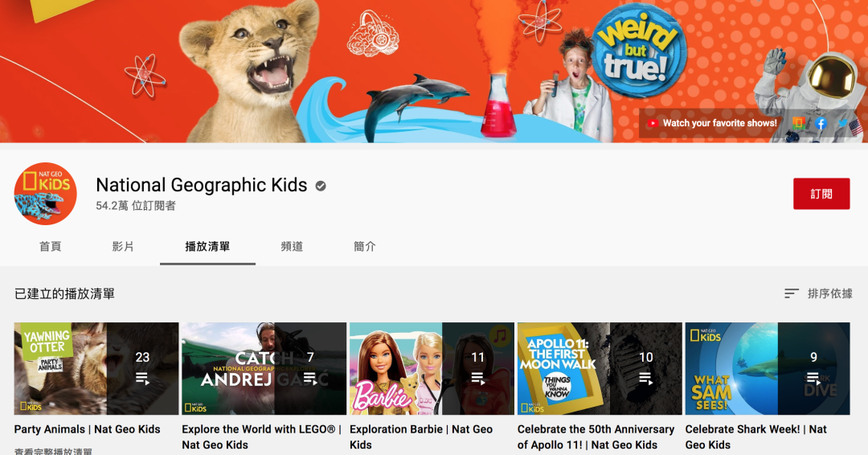Open the Apollo 11 First Moon Walk thumbnail

click(600, 369)
